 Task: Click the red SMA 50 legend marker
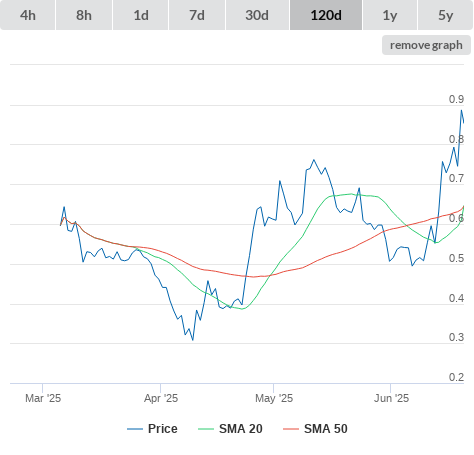291,429
